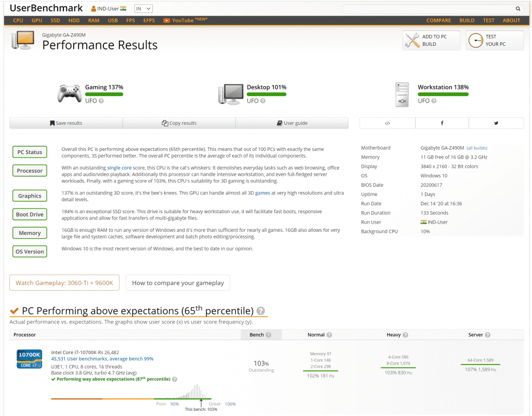Go to the FPS section
The height and width of the screenshot is (416, 532).
pyautogui.click(x=130, y=20)
